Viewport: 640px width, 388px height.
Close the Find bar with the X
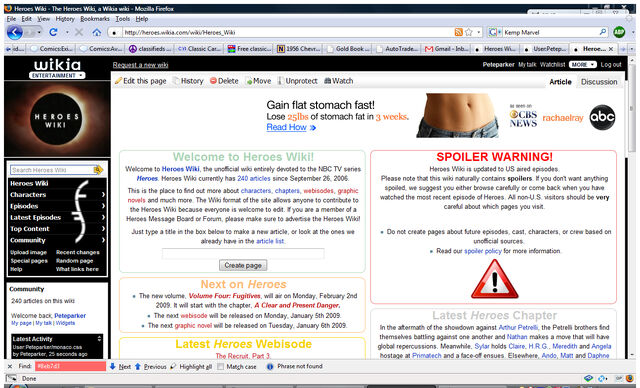[10, 366]
